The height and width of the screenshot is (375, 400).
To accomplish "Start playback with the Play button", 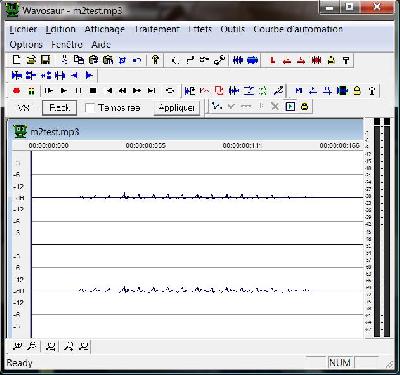I will (x=64, y=91).
